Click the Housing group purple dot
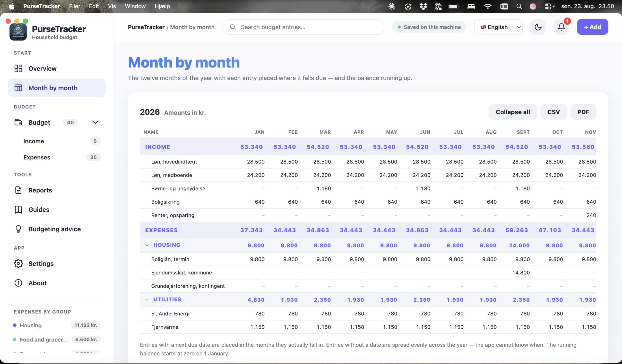This screenshot has height=364, width=622. [x=15, y=325]
